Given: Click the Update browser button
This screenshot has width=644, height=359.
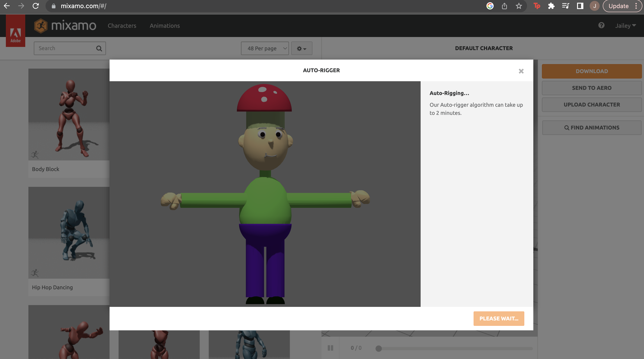Looking at the screenshot, I should [619, 6].
